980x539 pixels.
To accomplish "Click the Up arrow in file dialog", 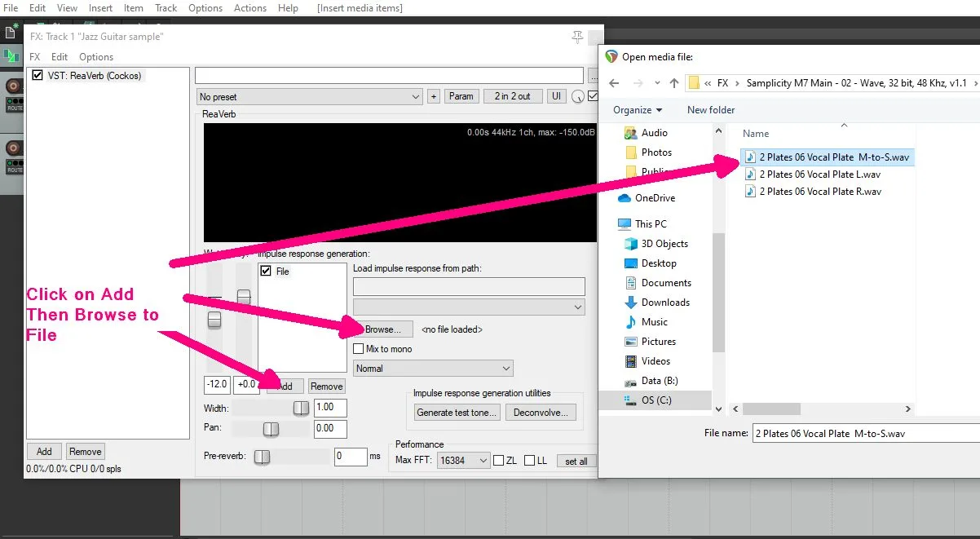I will 673,83.
